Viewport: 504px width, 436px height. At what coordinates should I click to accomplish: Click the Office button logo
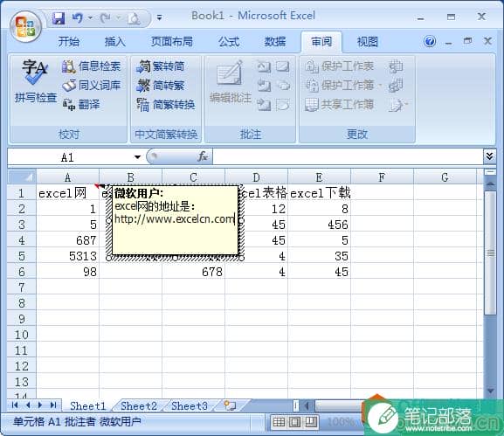(x=25, y=27)
